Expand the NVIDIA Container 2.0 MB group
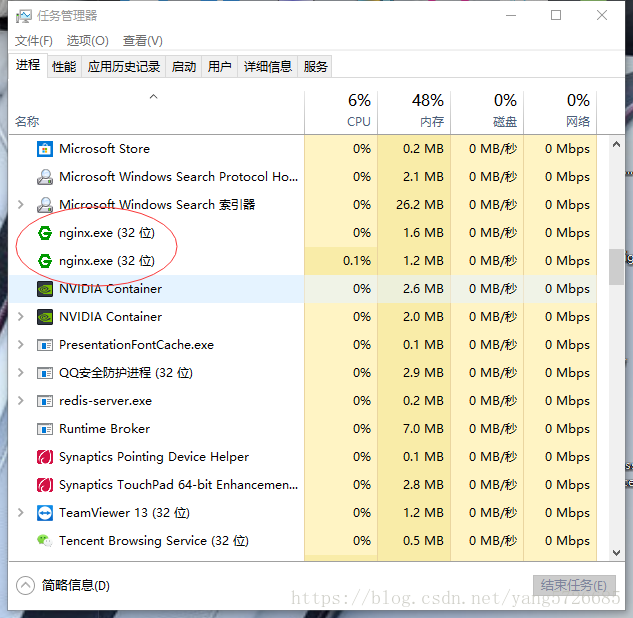This screenshot has height=618, width=633. pyautogui.click(x=21, y=317)
